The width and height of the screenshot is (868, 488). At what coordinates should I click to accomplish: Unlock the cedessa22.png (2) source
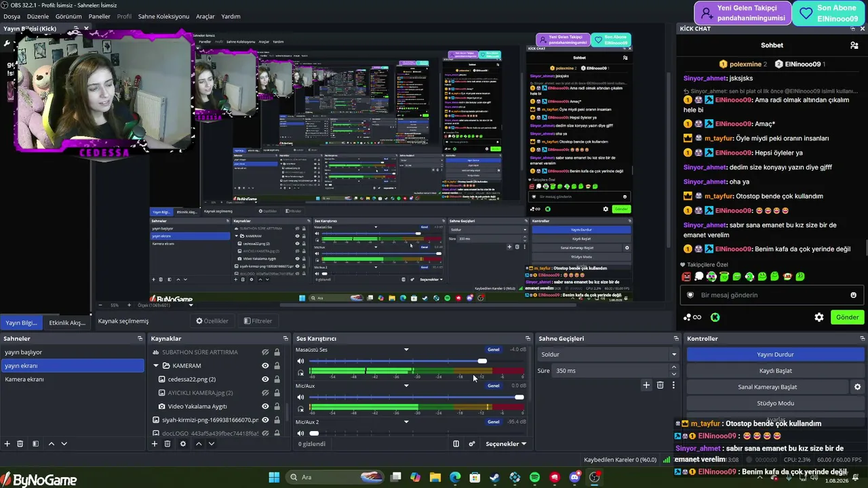click(277, 380)
